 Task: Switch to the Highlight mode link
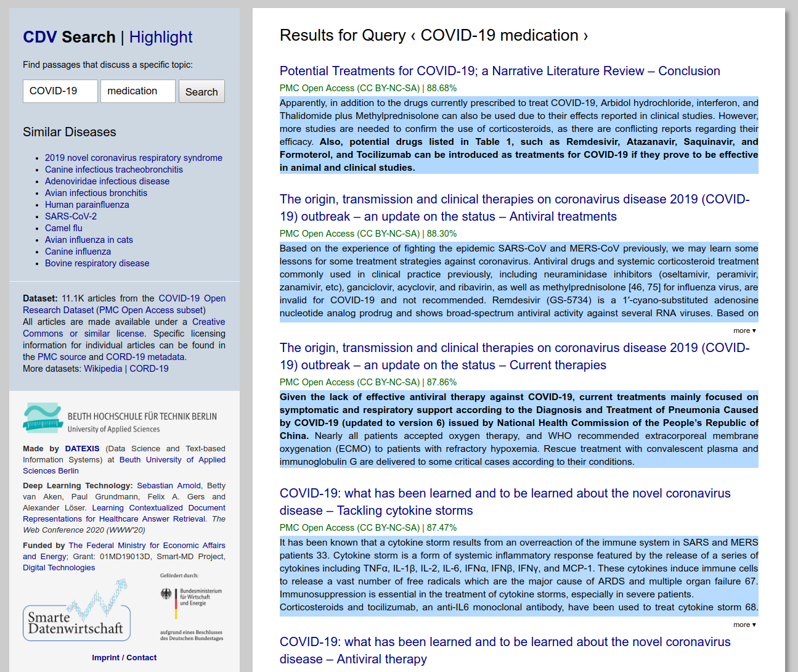(161, 38)
